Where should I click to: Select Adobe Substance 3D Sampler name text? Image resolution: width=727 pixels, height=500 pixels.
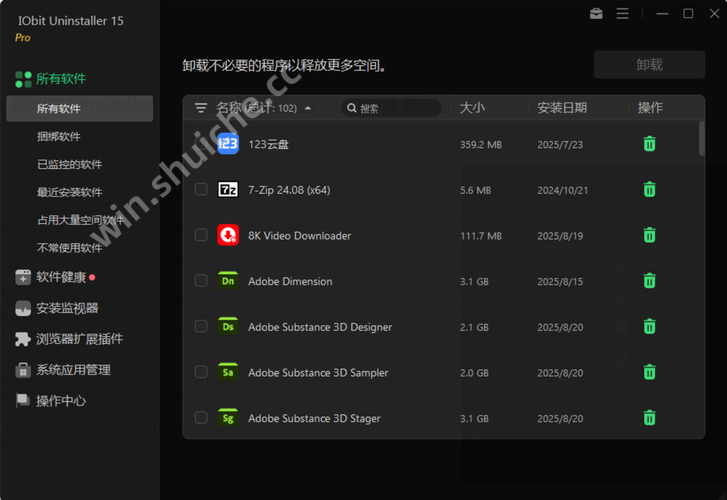click(x=318, y=373)
